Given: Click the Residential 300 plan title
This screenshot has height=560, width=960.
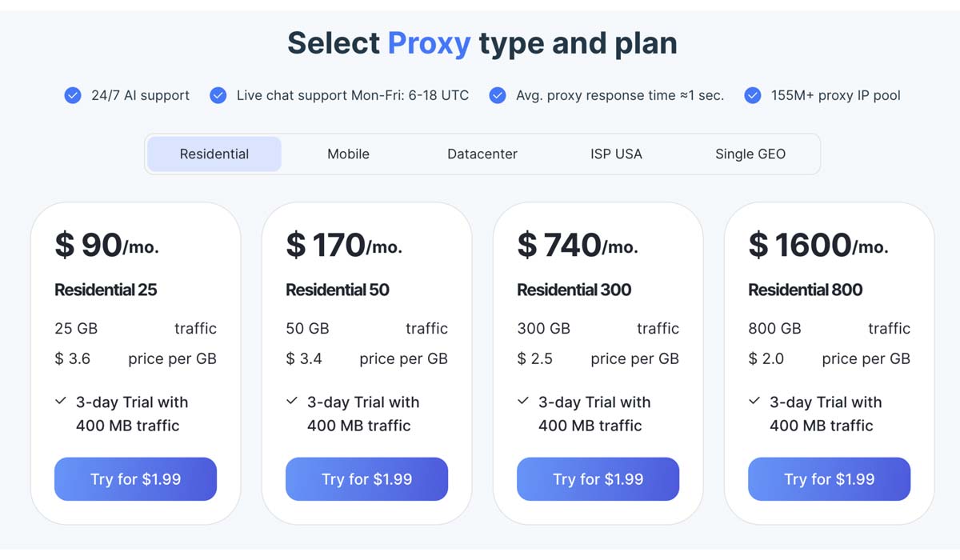Looking at the screenshot, I should (574, 290).
